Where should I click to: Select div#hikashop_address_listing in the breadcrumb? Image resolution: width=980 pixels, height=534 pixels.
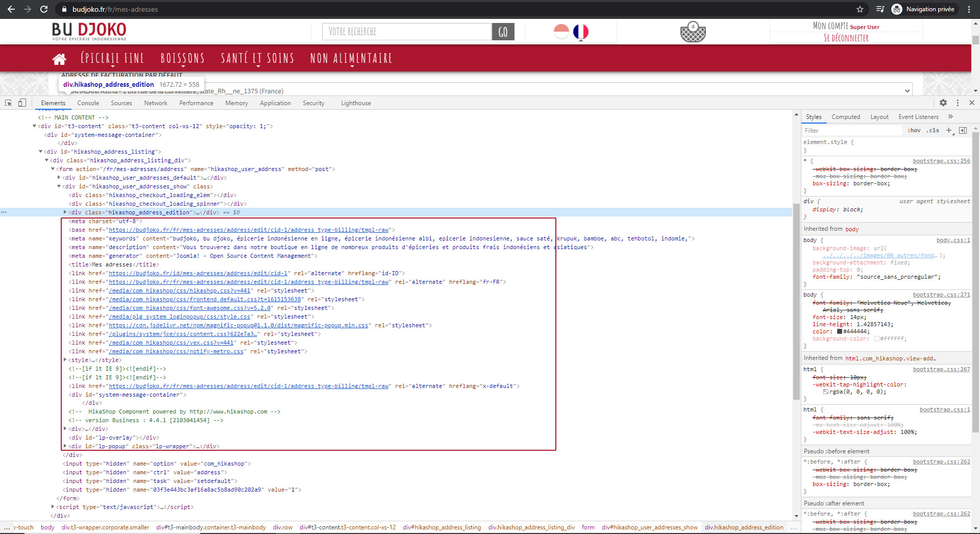point(442,527)
